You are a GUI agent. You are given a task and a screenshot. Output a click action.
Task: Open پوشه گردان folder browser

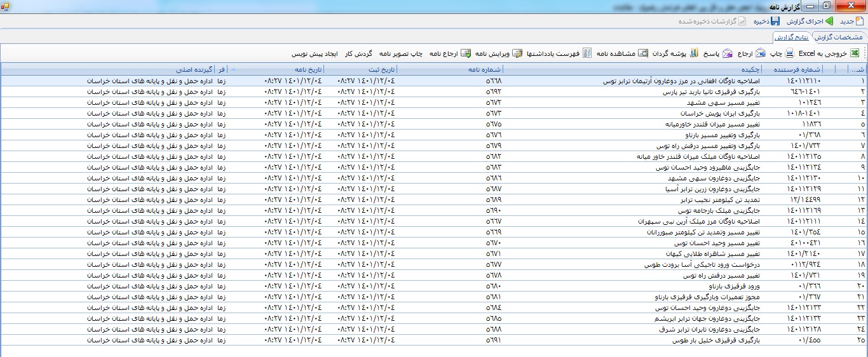coord(674,53)
